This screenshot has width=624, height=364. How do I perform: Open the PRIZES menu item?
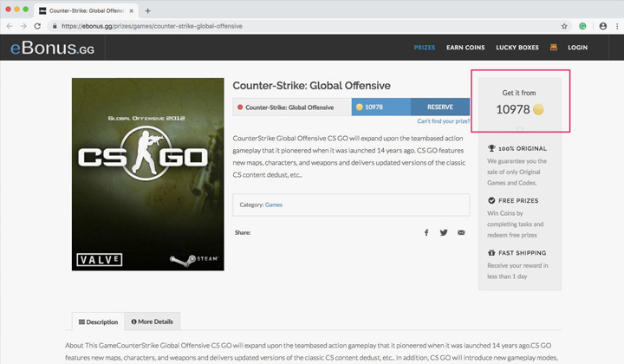pos(424,48)
